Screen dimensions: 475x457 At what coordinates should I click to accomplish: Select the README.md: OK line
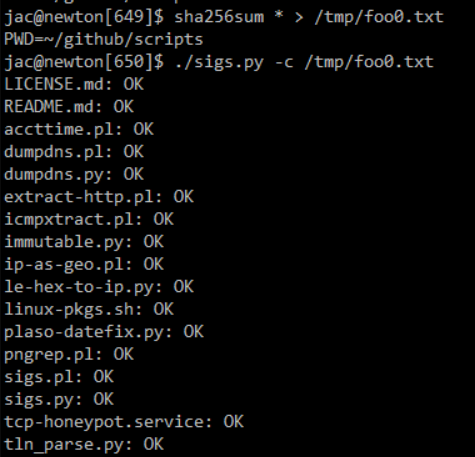coord(69,107)
